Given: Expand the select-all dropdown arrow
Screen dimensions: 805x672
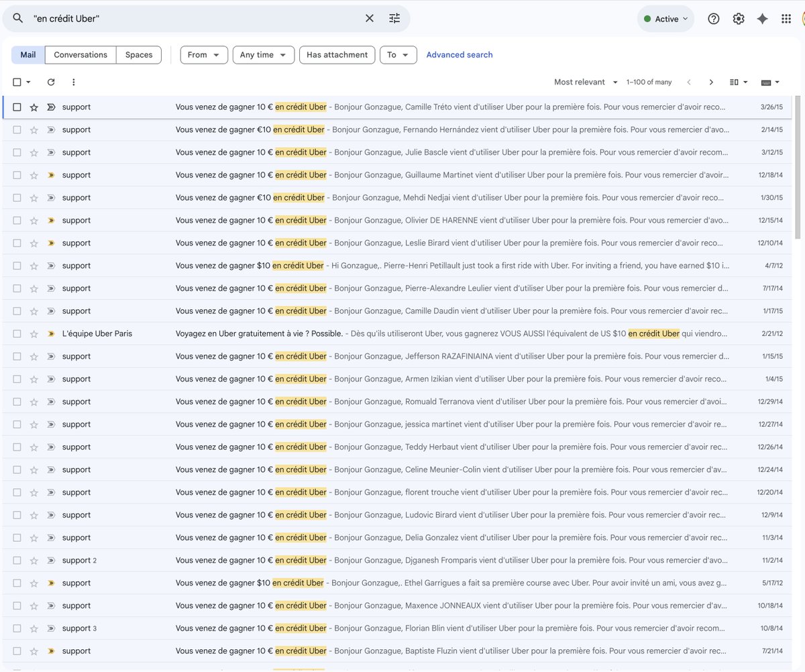Looking at the screenshot, I should pyautogui.click(x=28, y=82).
